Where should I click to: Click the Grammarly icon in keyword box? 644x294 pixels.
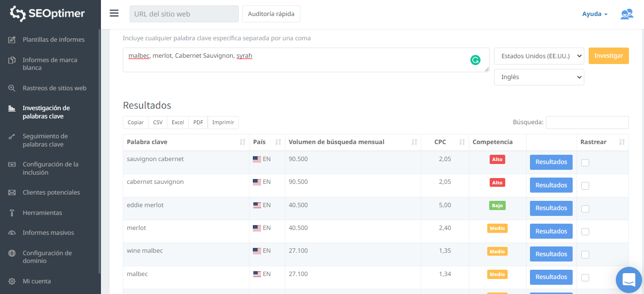coord(475,60)
